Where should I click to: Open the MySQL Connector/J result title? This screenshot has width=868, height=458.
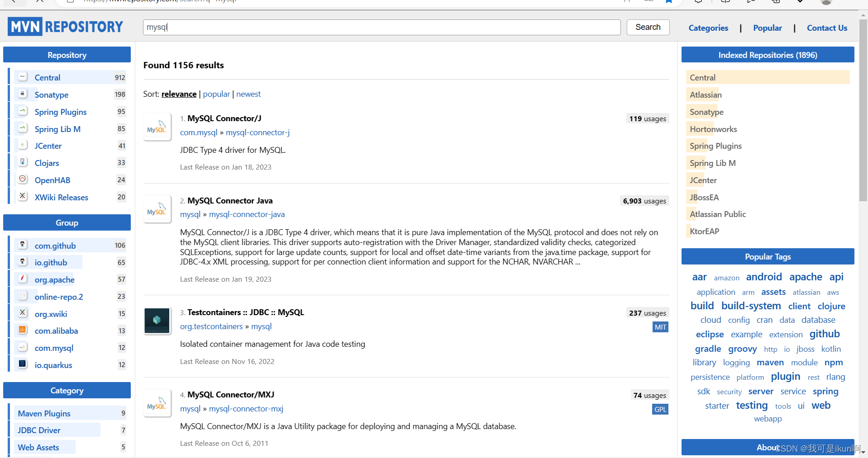tap(224, 118)
